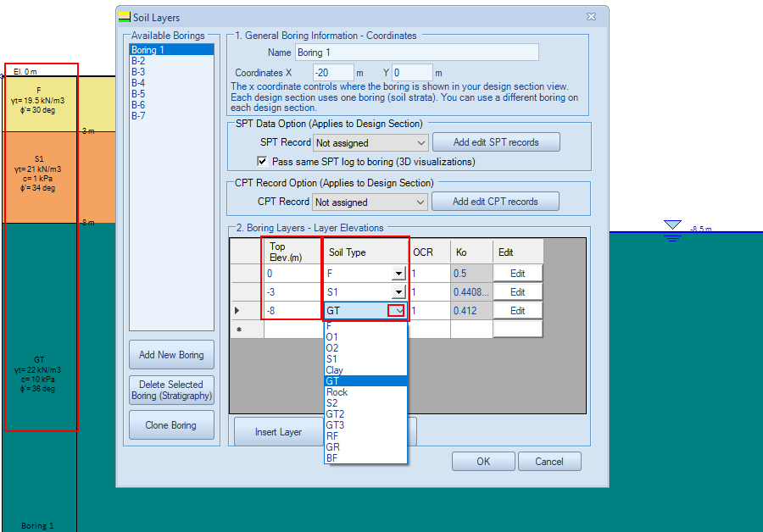Choose Rock in the soil type list
The width and height of the screenshot is (763, 532).
click(365, 392)
